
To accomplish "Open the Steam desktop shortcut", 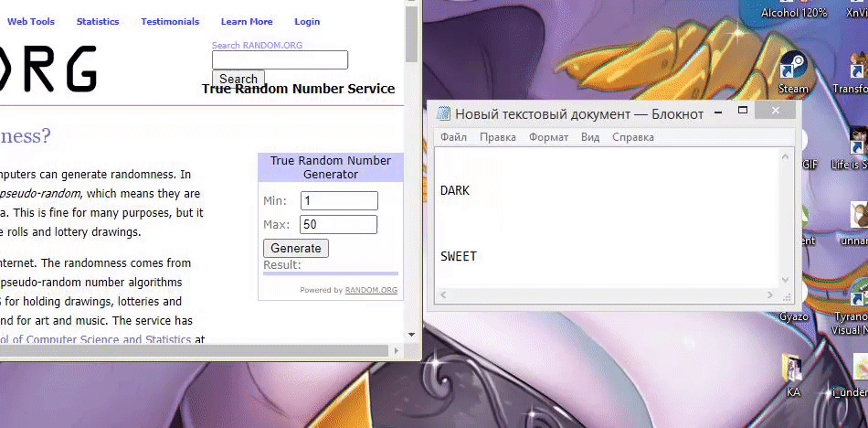I will coord(793,72).
